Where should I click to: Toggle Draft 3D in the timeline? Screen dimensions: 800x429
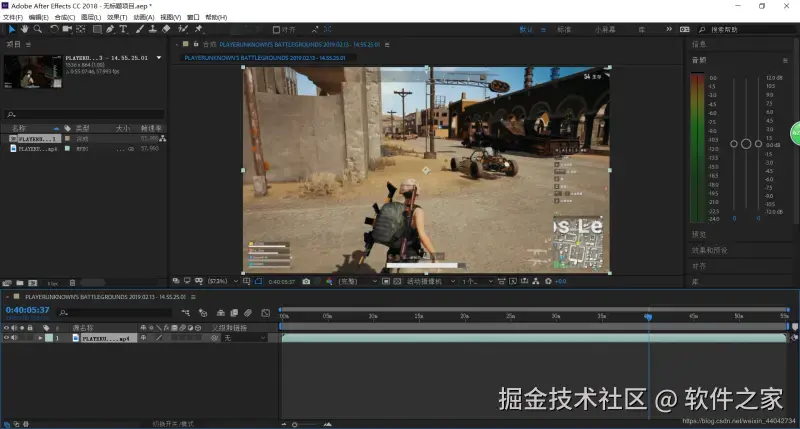203,313
